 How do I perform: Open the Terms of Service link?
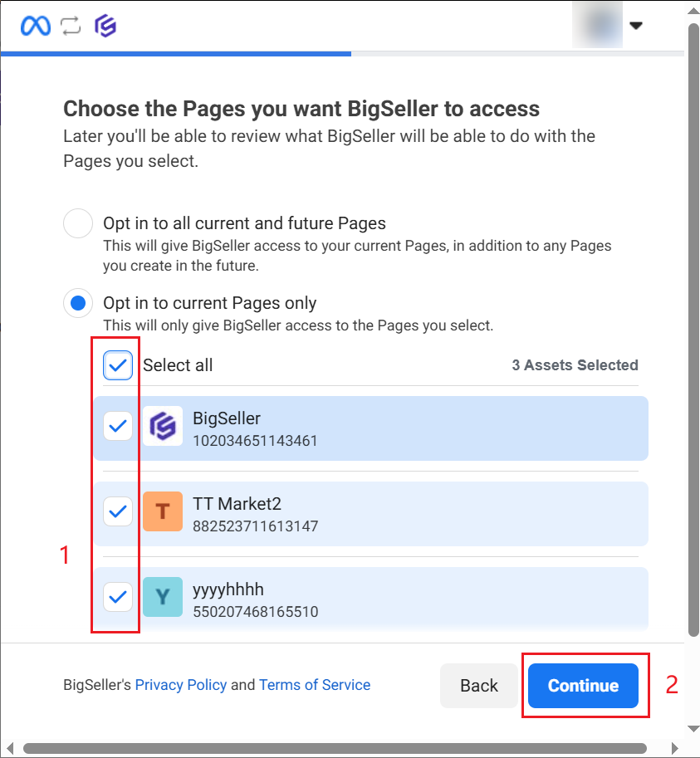315,685
